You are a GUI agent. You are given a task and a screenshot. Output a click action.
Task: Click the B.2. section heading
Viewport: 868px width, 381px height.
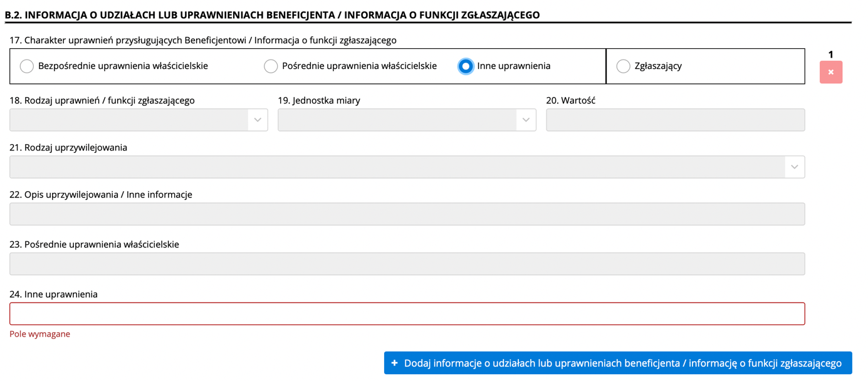point(272,15)
